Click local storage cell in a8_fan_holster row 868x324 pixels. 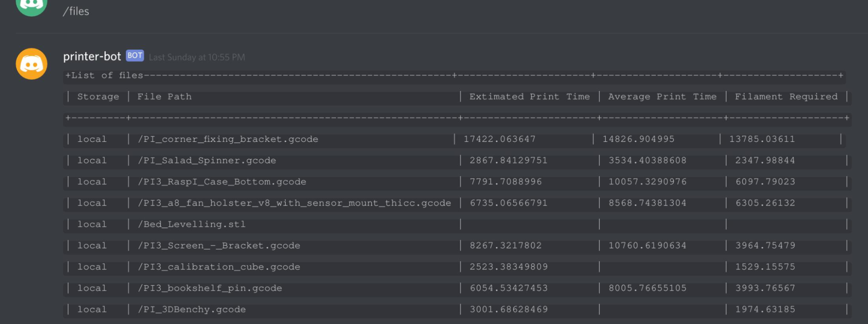click(x=92, y=203)
